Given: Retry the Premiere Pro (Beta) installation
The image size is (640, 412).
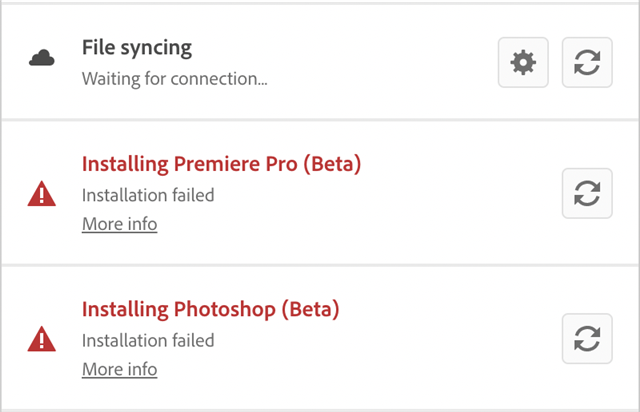Looking at the screenshot, I should (587, 193).
